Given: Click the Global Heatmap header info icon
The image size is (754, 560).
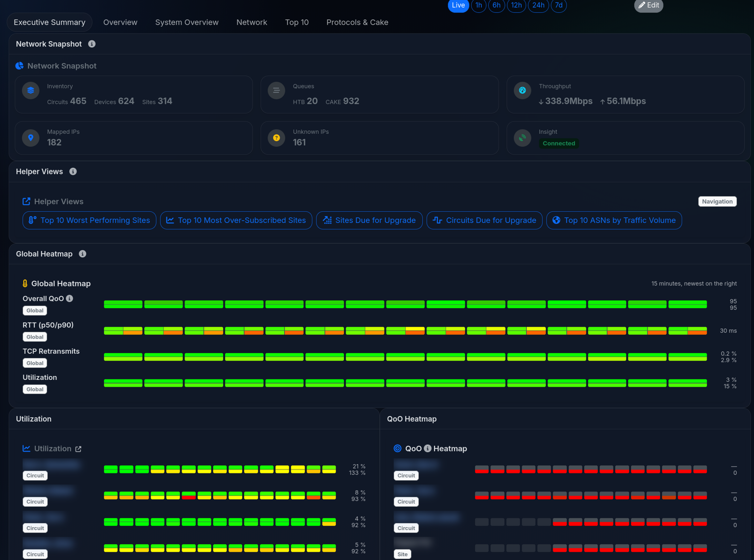Looking at the screenshot, I should [82, 254].
